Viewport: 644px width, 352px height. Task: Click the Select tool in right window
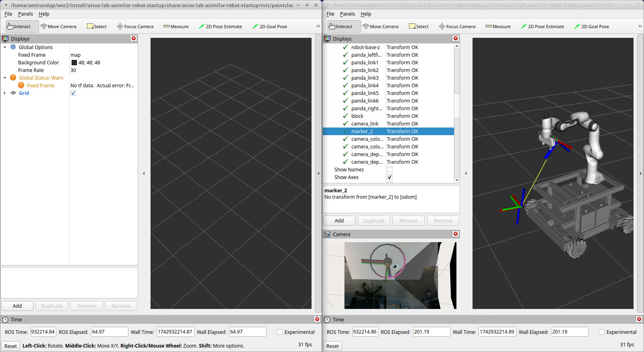[419, 27]
